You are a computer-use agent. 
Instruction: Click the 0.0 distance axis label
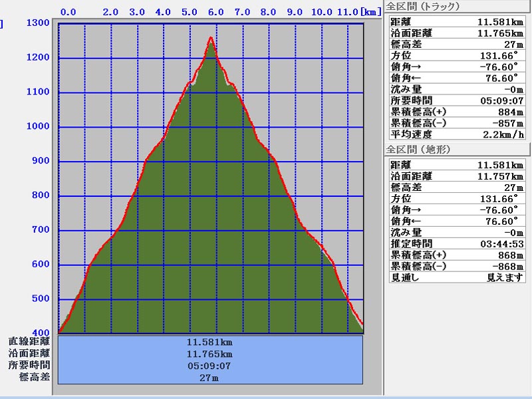pyautogui.click(x=68, y=12)
